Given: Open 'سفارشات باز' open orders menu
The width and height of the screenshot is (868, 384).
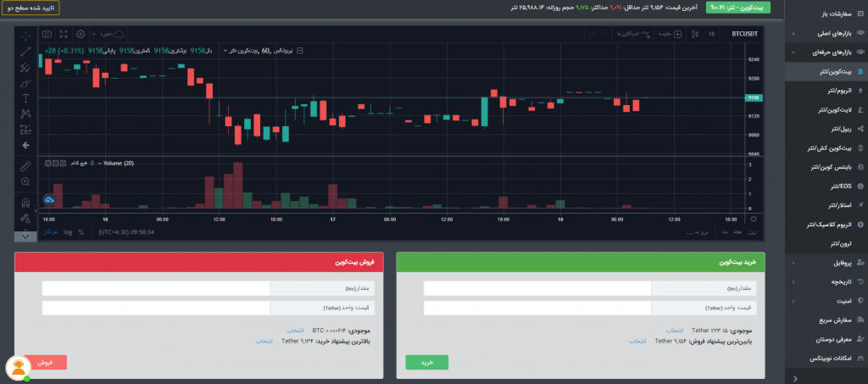Looking at the screenshot, I should pyautogui.click(x=826, y=14).
